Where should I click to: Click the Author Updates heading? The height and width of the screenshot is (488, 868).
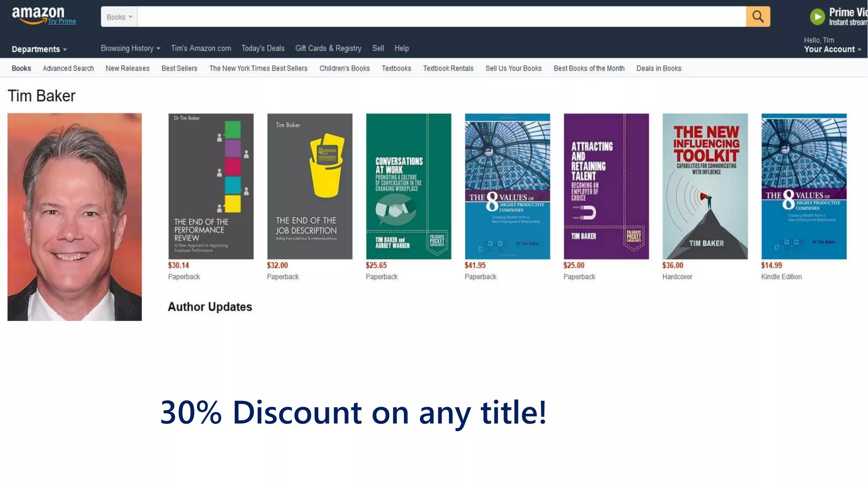[x=210, y=307]
